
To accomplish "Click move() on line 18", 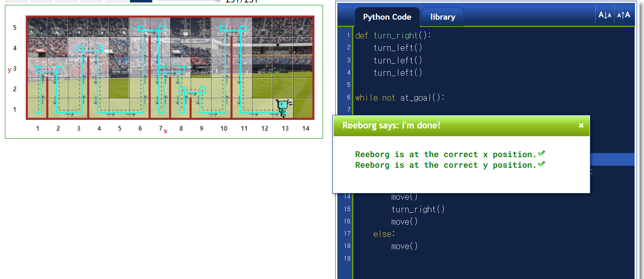I will pyautogui.click(x=404, y=246).
